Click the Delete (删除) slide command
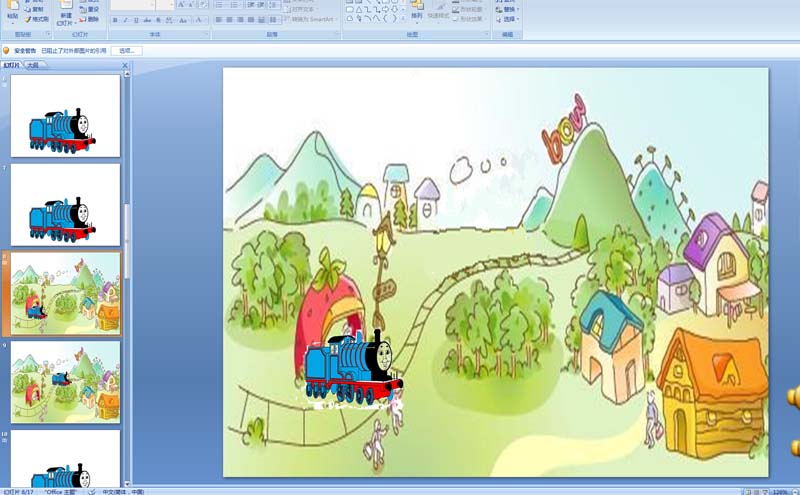The height and width of the screenshot is (495, 800). (x=89, y=19)
